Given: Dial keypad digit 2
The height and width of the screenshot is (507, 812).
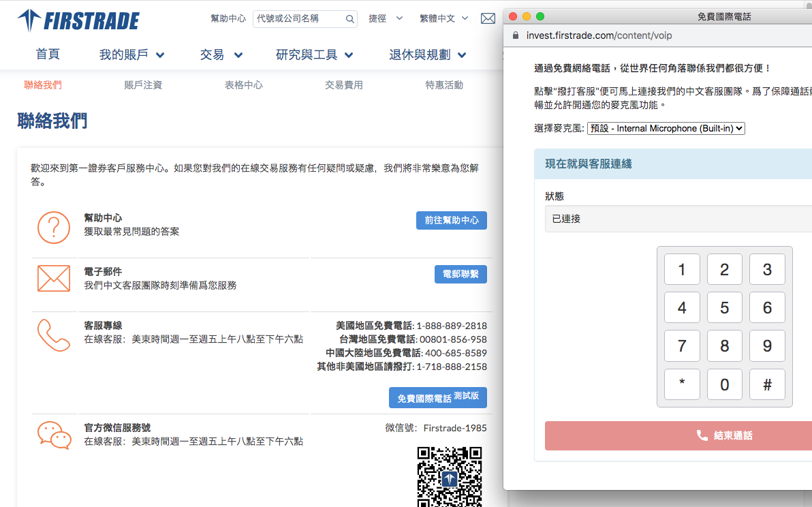Looking at the screenshot, I should click(725, 269).
